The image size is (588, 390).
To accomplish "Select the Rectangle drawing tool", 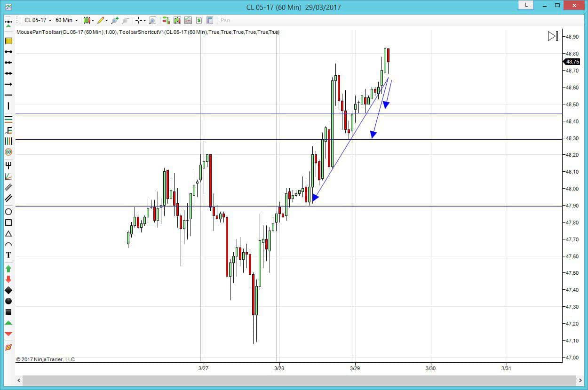I will click(x=8, y=223).
